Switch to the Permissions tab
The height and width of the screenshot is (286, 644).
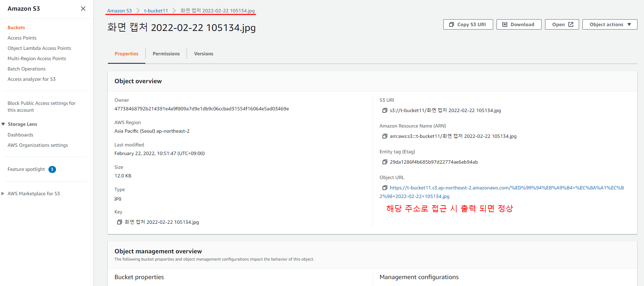point(166,54)
